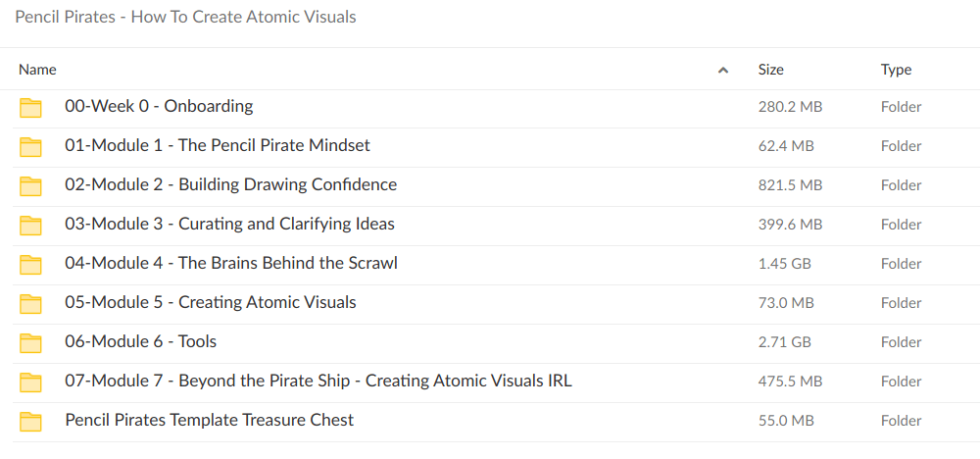Sort entries by the Type column header
This screenshot has height=459, width=980.
(x=896, y=70)
